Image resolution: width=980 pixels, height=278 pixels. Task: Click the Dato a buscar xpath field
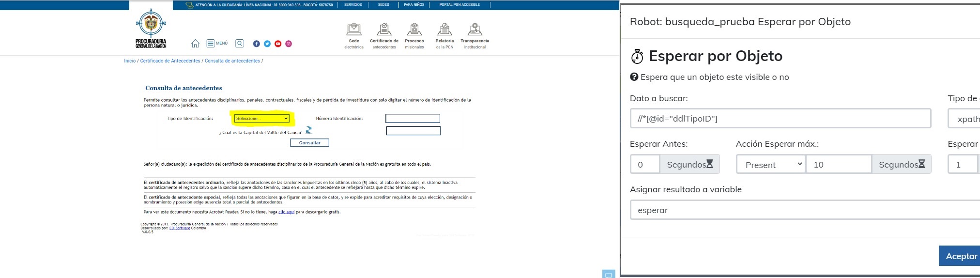(780, 119)
